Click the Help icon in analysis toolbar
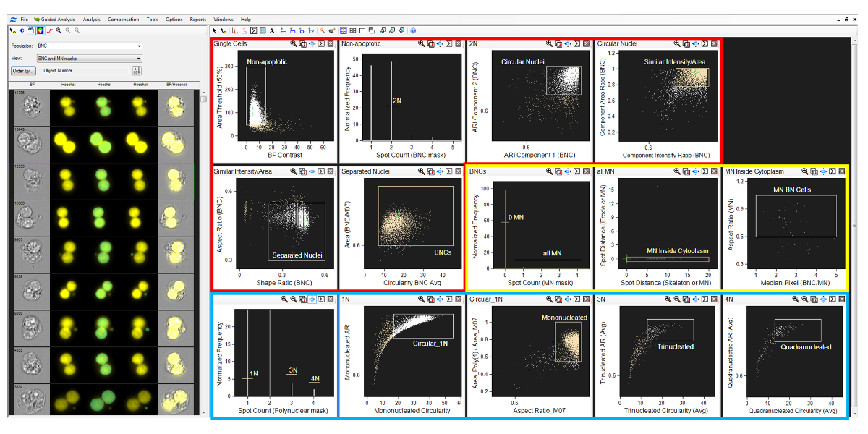 click(412, 31)
